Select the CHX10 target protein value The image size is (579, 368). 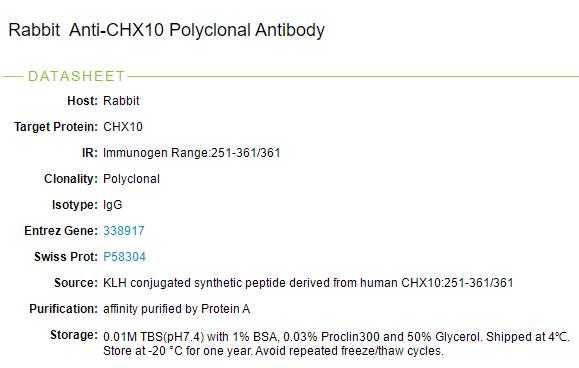(123, 127)
